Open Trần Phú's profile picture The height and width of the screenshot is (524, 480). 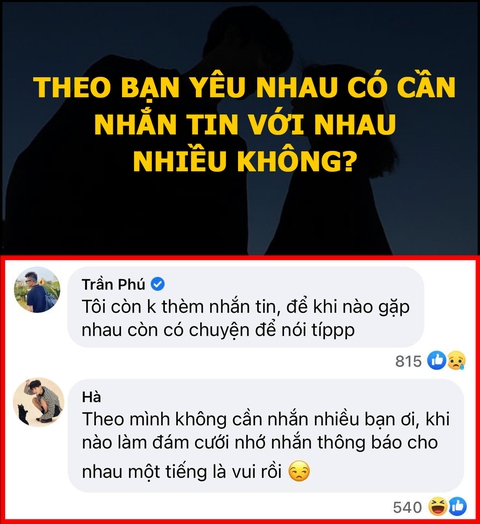click(37, 290)
